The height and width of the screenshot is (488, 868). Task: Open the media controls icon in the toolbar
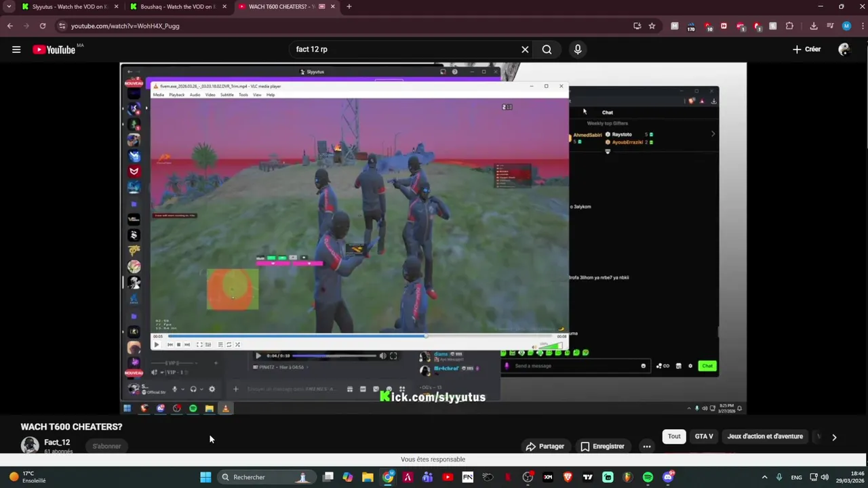[830, 26]
